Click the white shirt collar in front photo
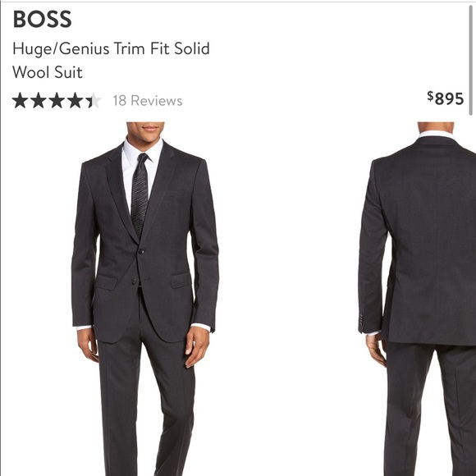 point(143,152)
